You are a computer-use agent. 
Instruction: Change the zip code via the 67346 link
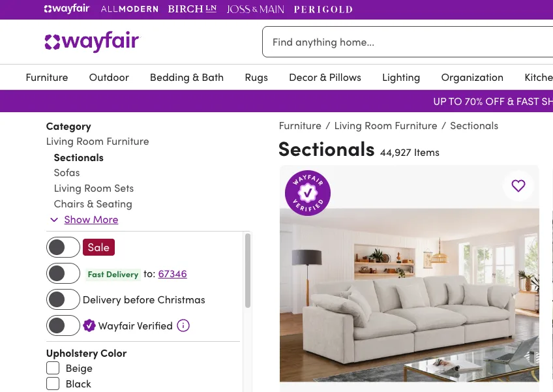(x=172, y=274)
